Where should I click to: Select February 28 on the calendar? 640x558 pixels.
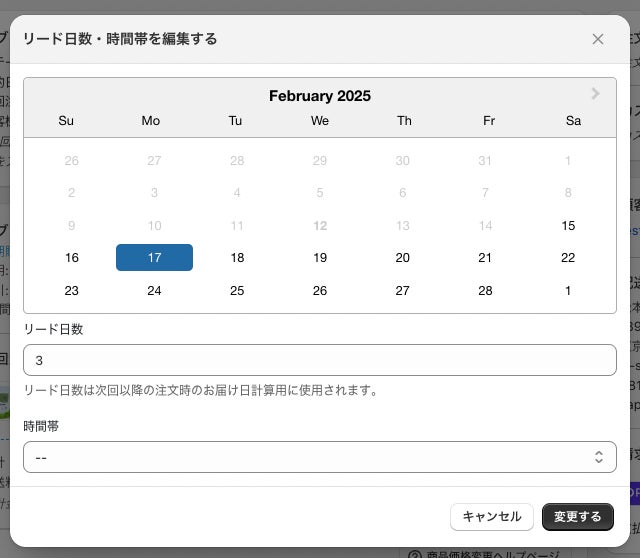[485, 291]
